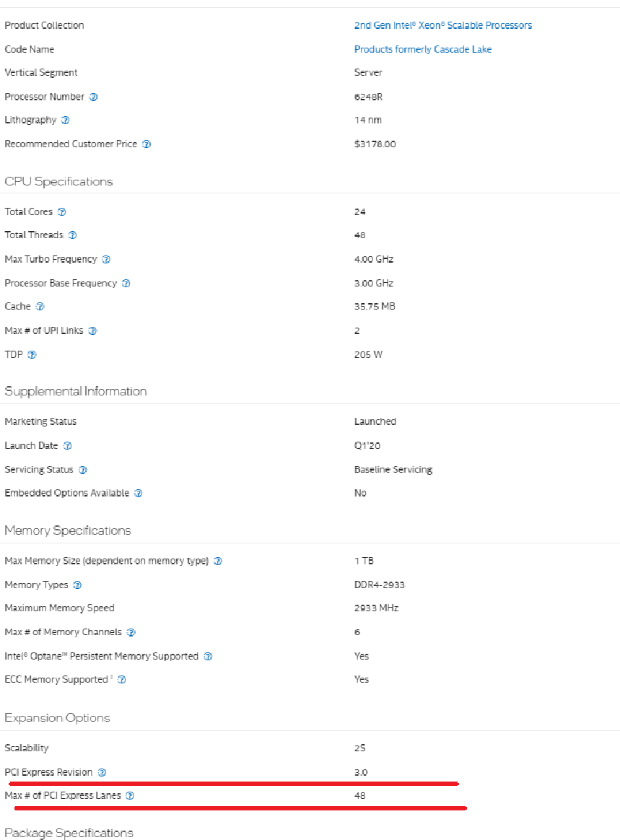Open the Launch Date help tooltip
The width and height of the screenshot is (620, 840).
point(67,446)
